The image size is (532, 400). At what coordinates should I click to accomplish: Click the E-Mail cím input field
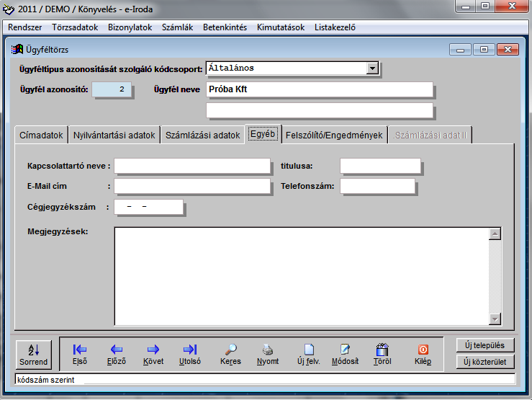click(191, 186)
